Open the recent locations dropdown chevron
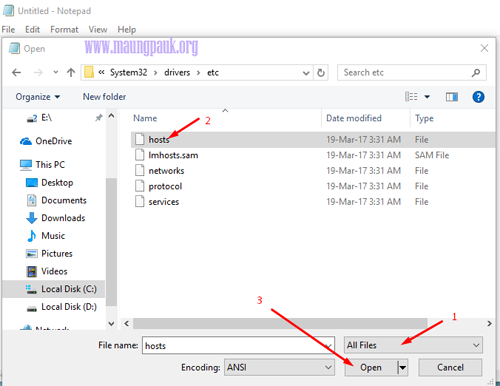Image resolution: width=500 pixels, height=386 pixels. 56,72
